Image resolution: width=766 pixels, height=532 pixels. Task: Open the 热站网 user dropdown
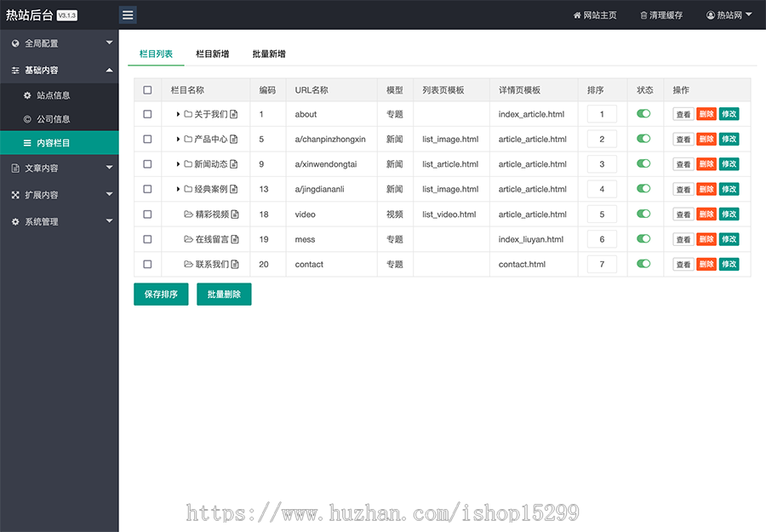[x=729, y=15]
